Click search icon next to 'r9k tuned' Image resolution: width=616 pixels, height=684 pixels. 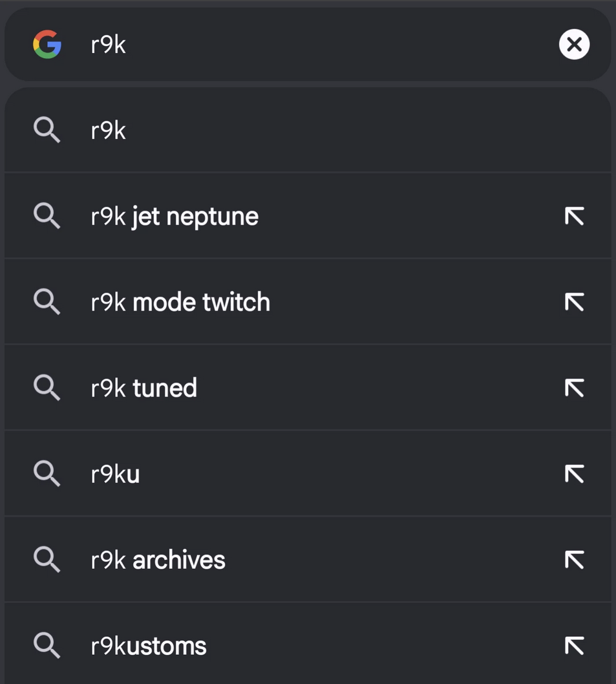click(47, 388)
